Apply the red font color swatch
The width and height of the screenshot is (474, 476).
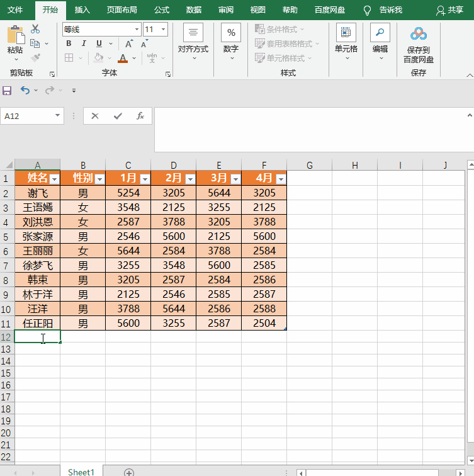pyautogui.click(x=123, y=58)
